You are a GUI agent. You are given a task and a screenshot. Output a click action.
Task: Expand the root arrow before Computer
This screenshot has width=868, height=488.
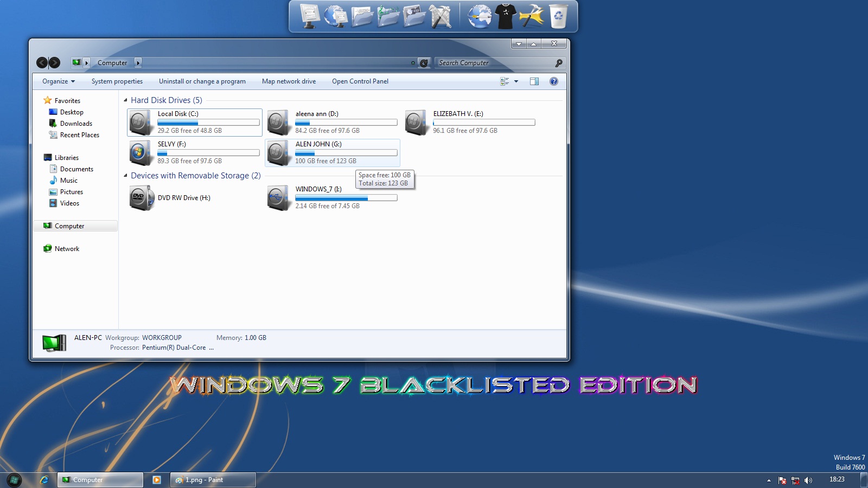pyautogui.click(x=86, y=63)
